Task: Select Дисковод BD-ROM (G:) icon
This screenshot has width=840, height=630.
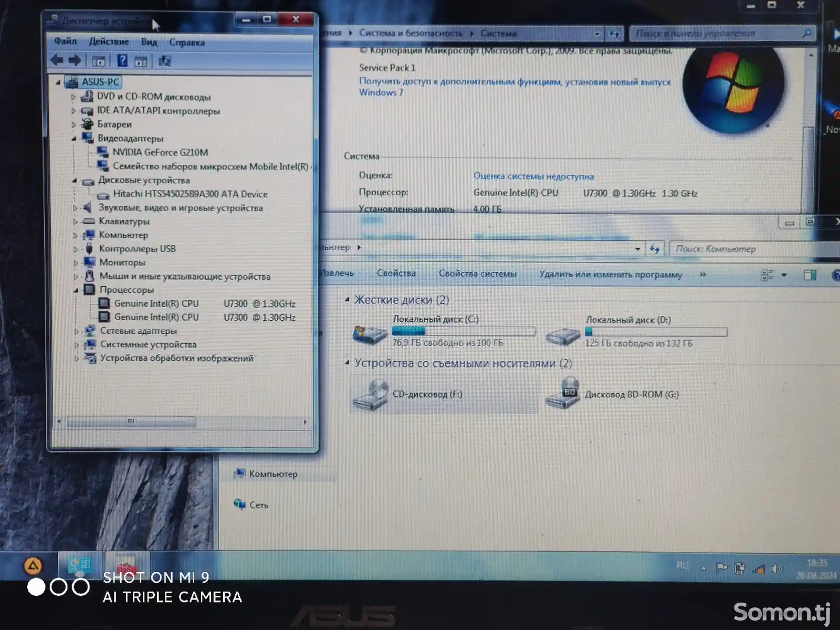Action: point(563,394)
